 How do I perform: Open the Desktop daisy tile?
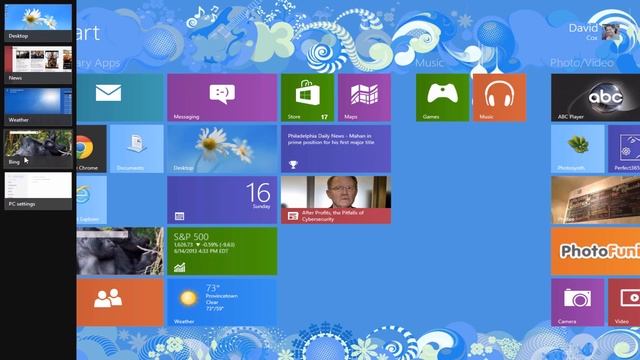[x=222, y=149]
